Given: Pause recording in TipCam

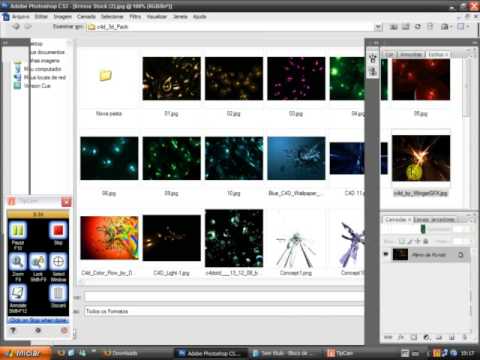Looking at the screenshot, I should click(x=18, y=231).
